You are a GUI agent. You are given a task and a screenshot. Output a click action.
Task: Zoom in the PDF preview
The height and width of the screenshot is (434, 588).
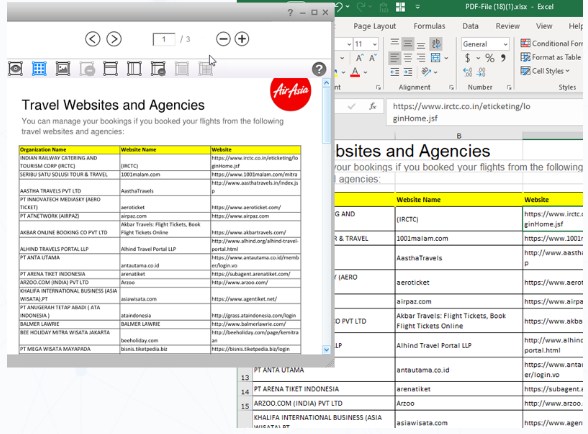coord(242,39)
